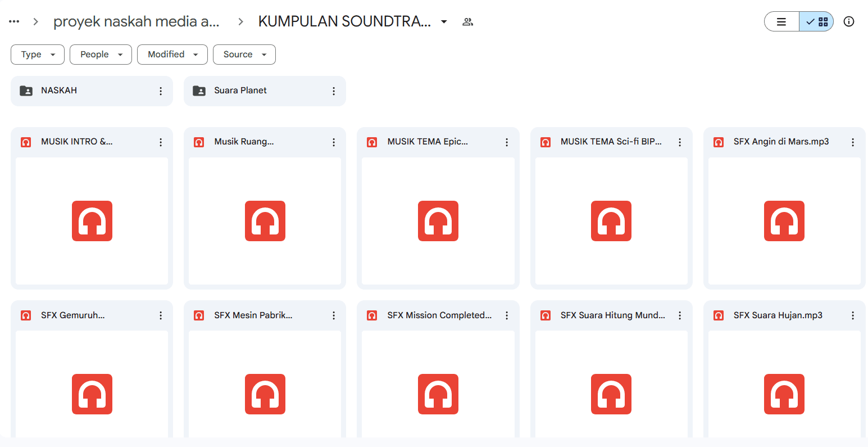Select SFX Mission Completed audio thumbnail
Viewport: 868px width, 447px height.
[438, 384]
